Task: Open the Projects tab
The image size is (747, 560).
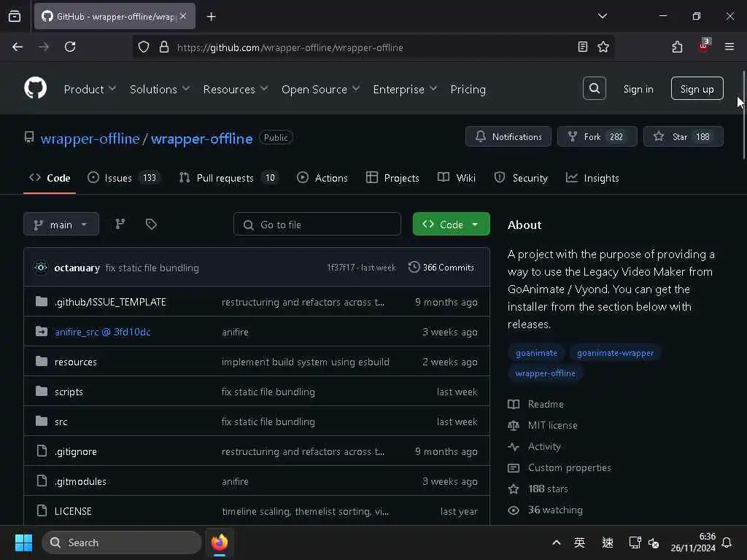Action: (x=392, y=178)
